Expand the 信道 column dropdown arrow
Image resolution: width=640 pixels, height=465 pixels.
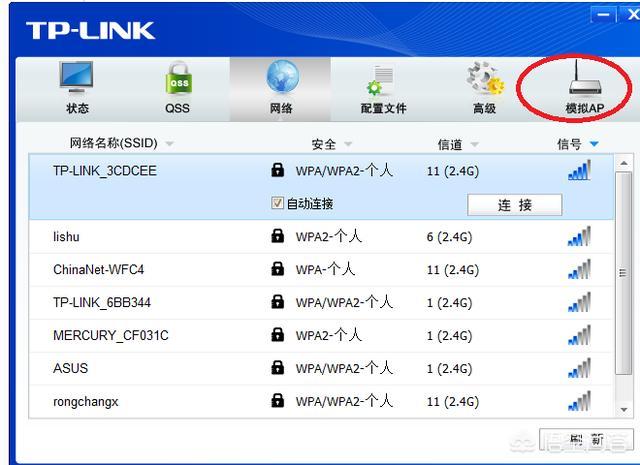pos(474,145)
